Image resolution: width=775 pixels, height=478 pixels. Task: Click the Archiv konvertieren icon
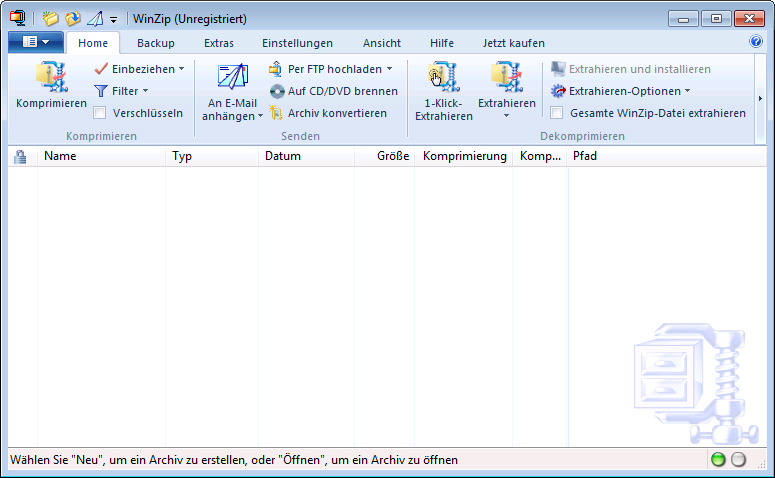click(276, 113)
